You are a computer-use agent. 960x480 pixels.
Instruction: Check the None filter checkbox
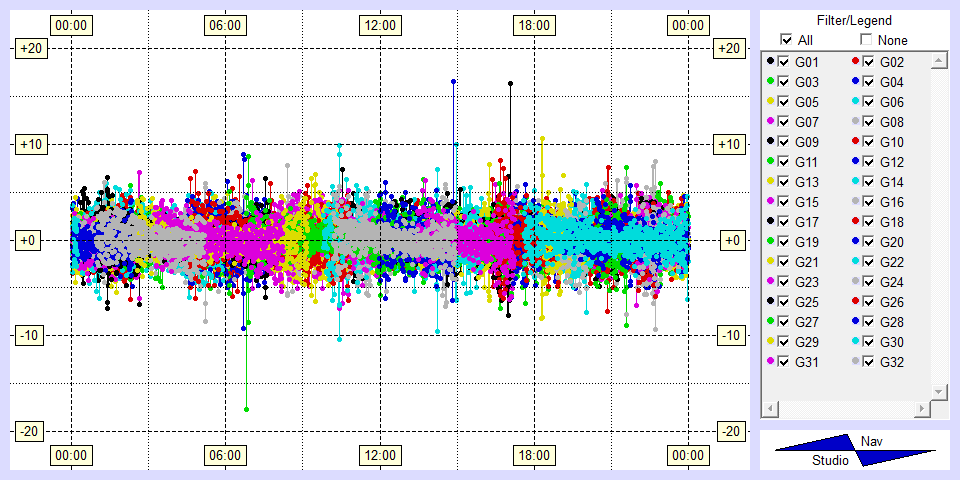(866, 40)
